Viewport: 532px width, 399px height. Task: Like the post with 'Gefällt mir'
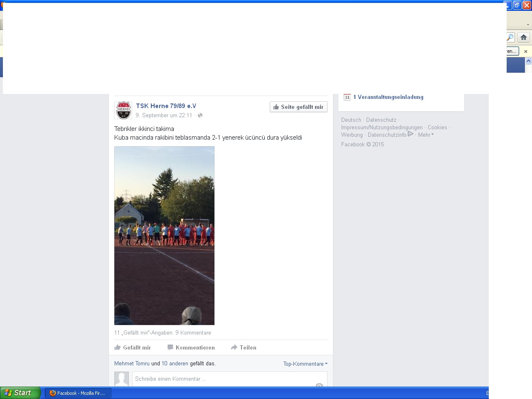pos(133,347)
